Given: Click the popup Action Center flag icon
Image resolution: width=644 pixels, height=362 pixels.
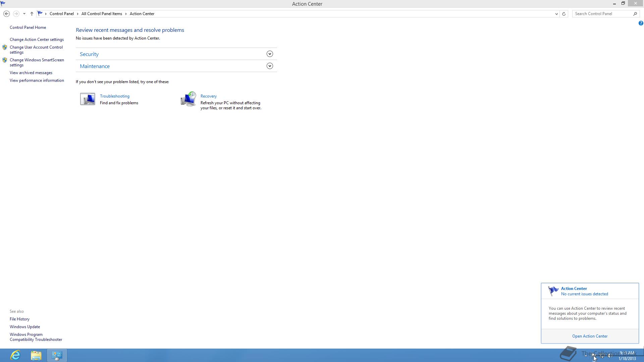Looking at the screenshot, I should click(553, 291).
